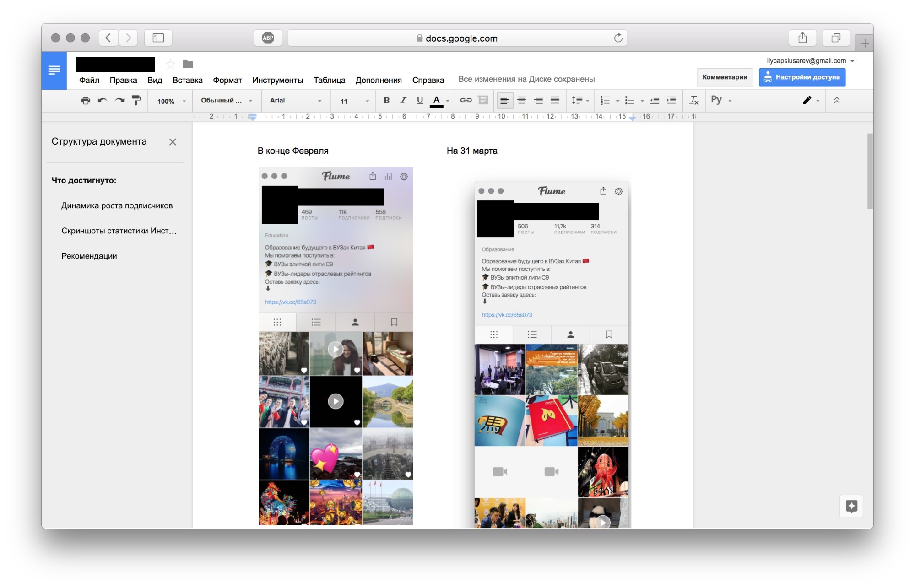Center align the text
The height and width of the screenshot is (588, 915).
[x=522, y=100]
